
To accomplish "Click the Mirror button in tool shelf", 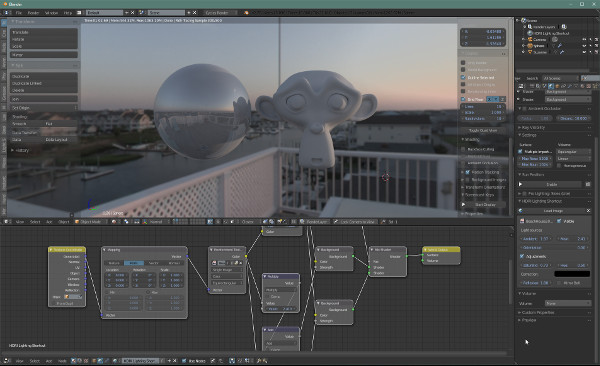I will (x=44, y=55).
